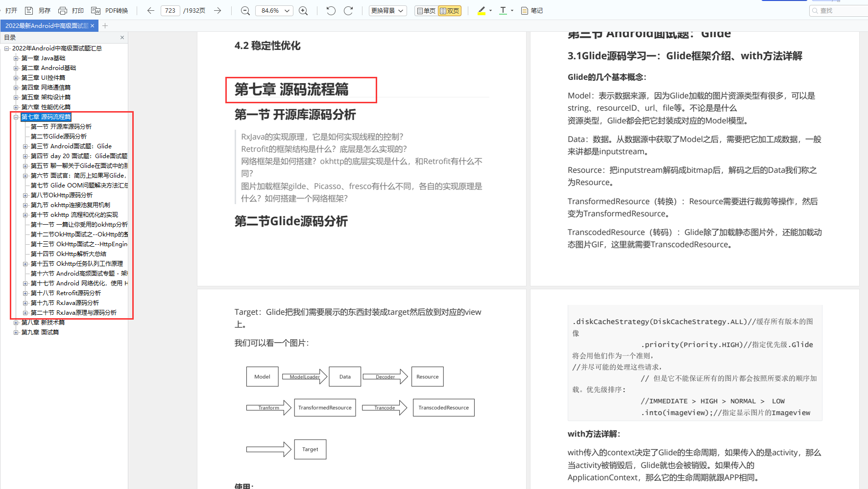Select the green text underline tool
This screenshot has height=489, width=868.
[x=503, y=11]
